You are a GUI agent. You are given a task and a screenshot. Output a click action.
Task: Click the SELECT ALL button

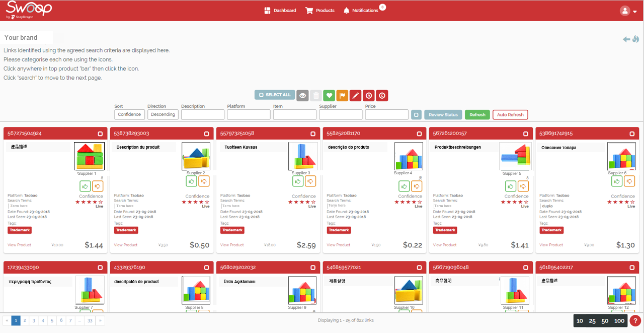tap(275, 95)
